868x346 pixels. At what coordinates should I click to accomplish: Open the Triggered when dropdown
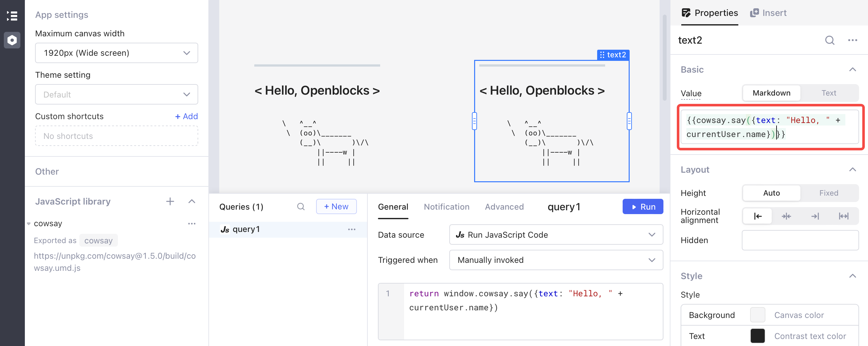coord(556,260)
